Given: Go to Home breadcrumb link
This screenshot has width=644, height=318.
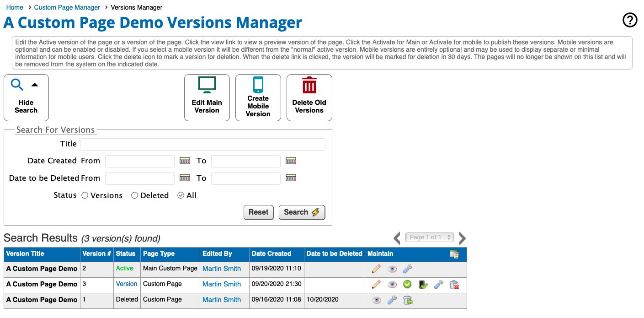Looking at the screenshot, I should coord(15,7).
